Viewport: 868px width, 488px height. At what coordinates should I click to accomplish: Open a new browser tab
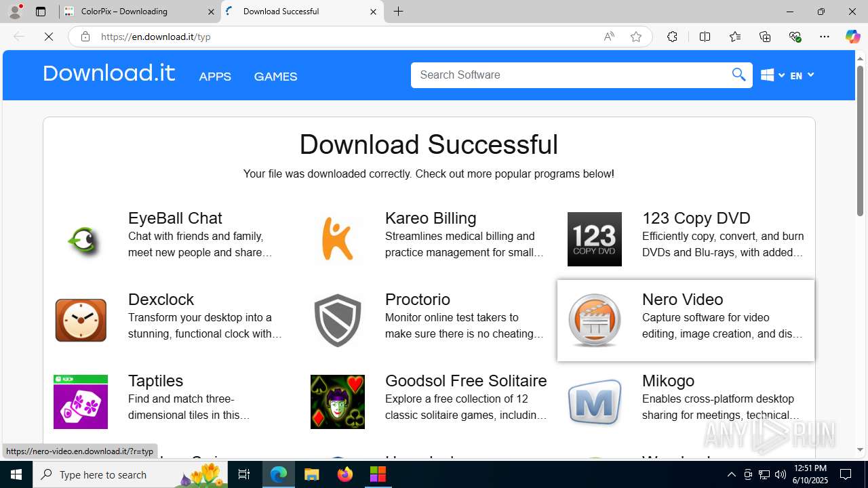[x=399, y=12]
